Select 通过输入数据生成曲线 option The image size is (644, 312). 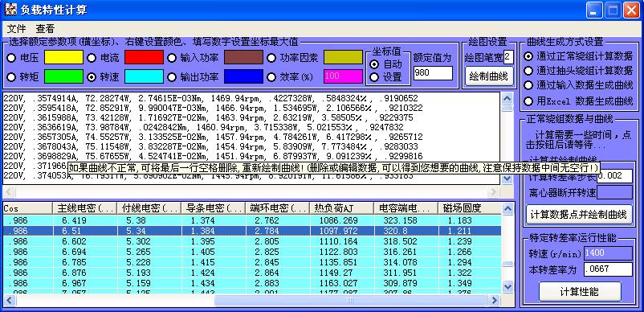coord(528,85)
